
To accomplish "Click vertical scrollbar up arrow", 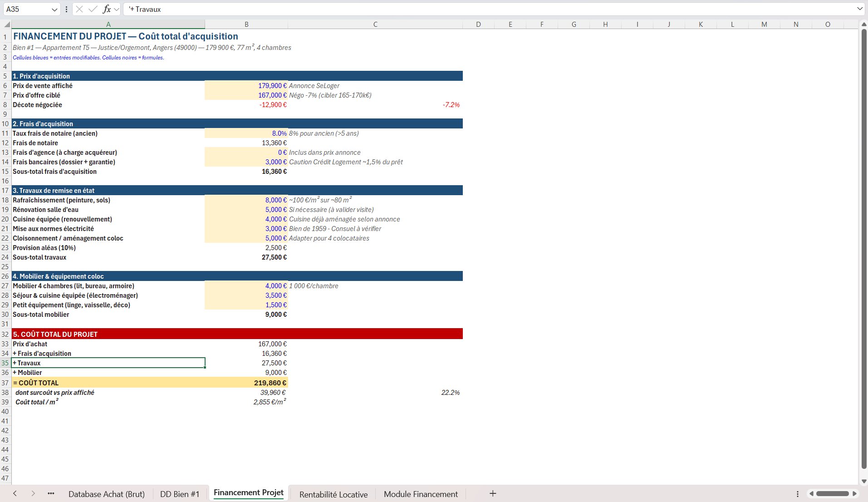I will pyautogui.click(x=864, y=25).
